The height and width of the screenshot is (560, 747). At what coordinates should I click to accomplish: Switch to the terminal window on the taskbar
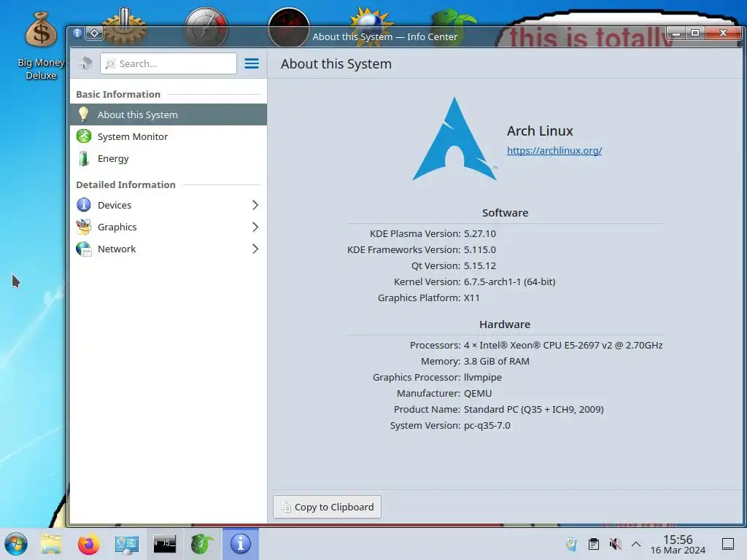164,544
